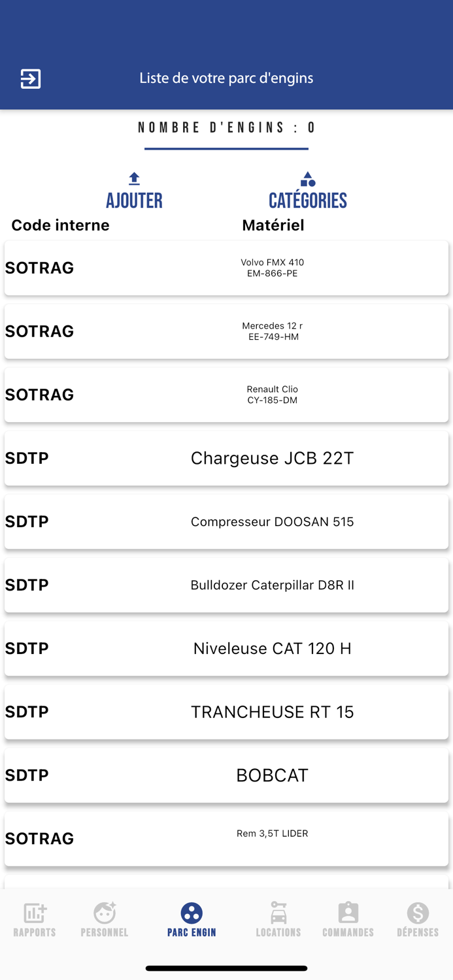Open the Dépenses dollar icon
Viewport: 453px width, 980px height.
[418, 910]
